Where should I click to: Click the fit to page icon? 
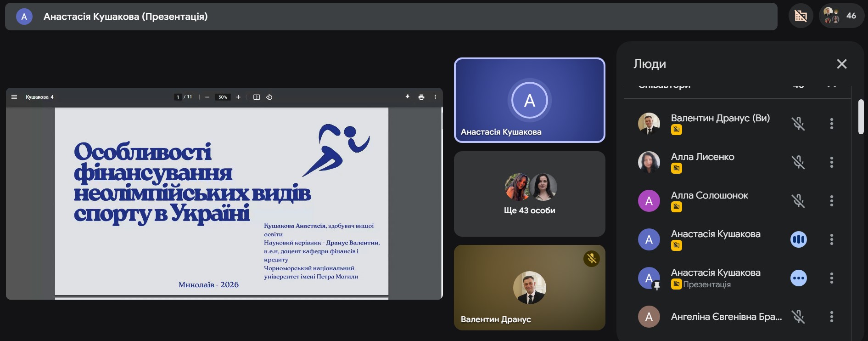[x=257, y=97]
